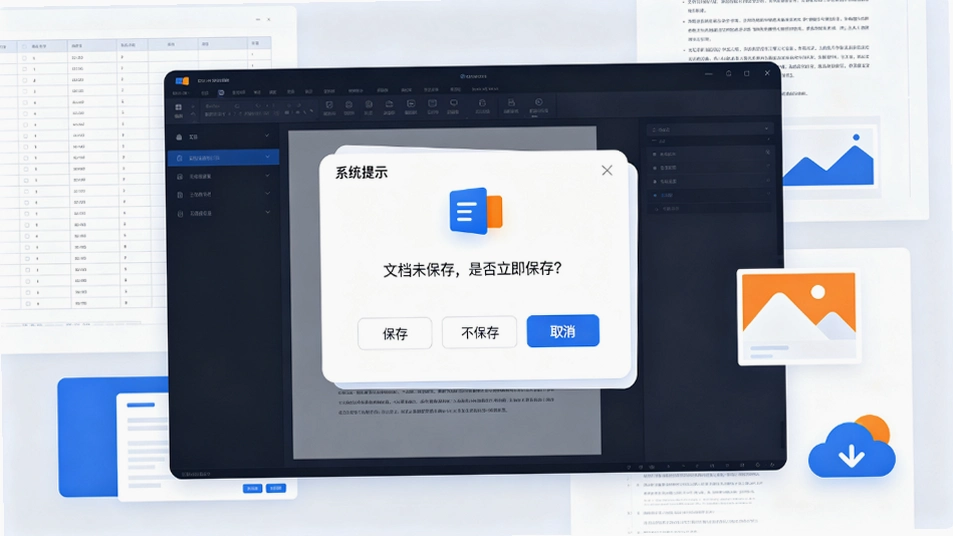Maximize the dark editor window
This screenshot has width=953, height=536.
point(747,74)
